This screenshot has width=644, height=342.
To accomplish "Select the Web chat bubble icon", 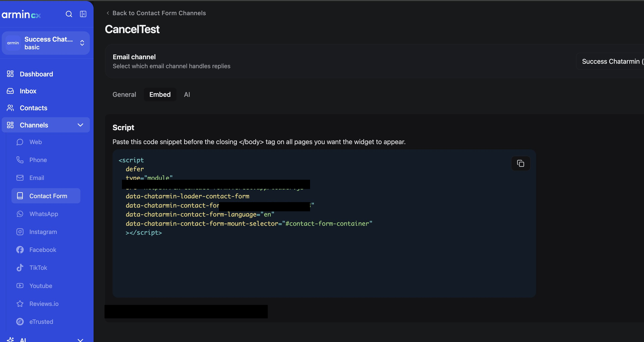I will [x=20, y=142].
